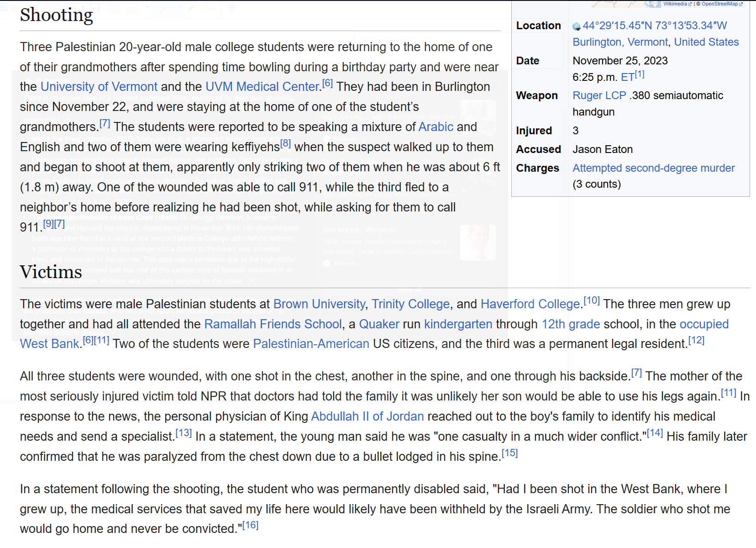756x548 pixels.
Task: Jump to reference [12] after 'permanent legal resident'
Action: 696,340
